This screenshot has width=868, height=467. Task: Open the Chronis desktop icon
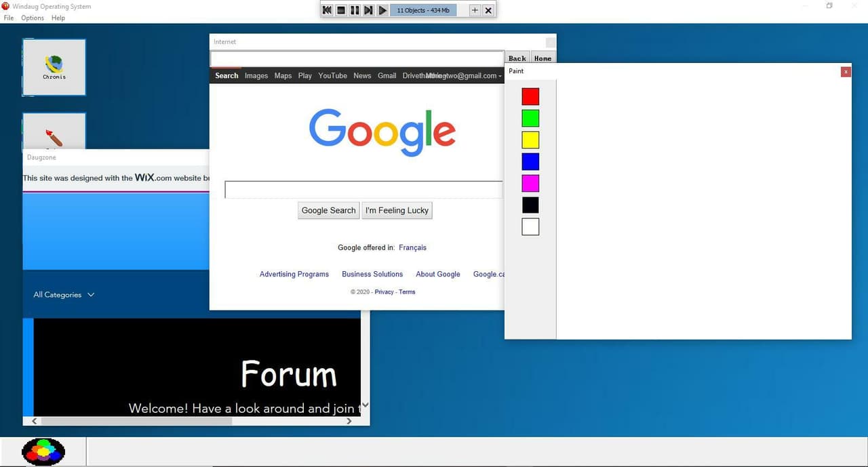click(x=54, y=67)
